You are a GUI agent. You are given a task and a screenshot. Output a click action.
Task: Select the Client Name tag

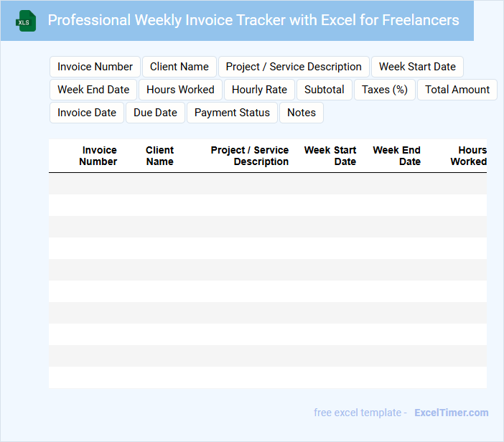(179, 67)
